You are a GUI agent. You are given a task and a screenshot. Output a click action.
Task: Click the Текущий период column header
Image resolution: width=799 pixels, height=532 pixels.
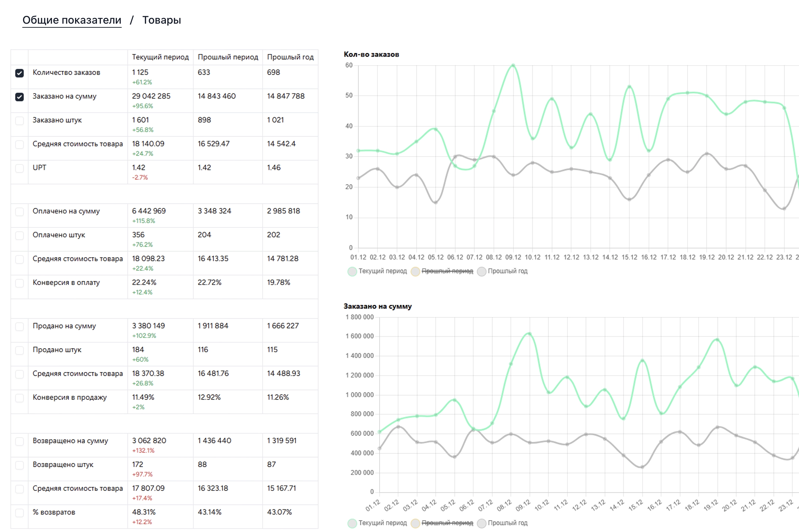point(161,57)
